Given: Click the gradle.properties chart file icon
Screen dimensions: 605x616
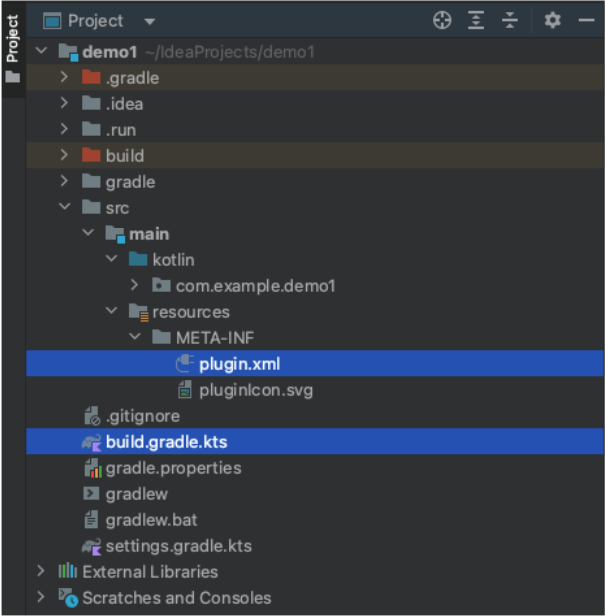Looking at the screenshot, I should point(93,468).
